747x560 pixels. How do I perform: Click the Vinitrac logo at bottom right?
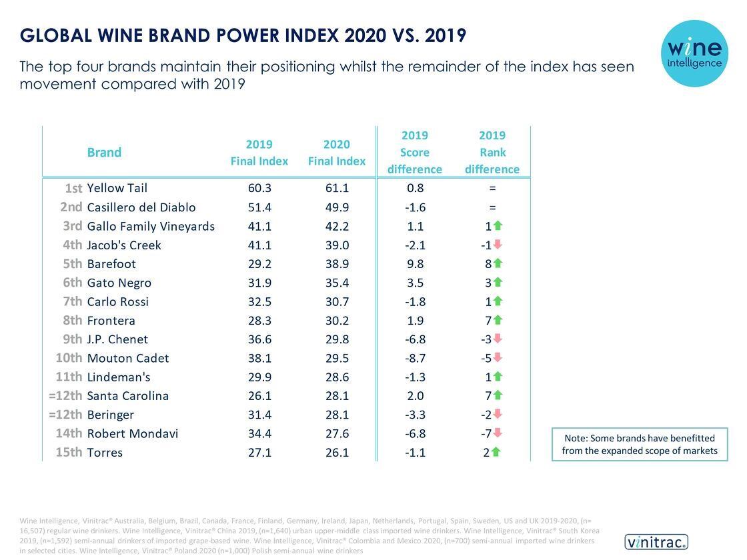pyautogui.click(x=656, y=542)
